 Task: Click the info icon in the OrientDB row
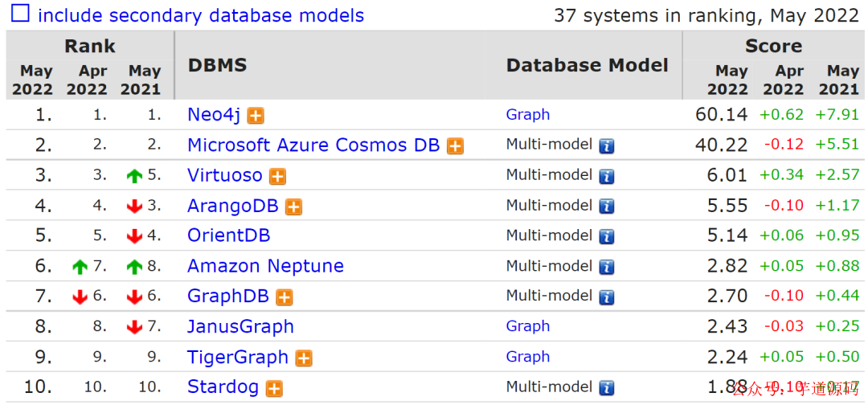coord(607,237)
